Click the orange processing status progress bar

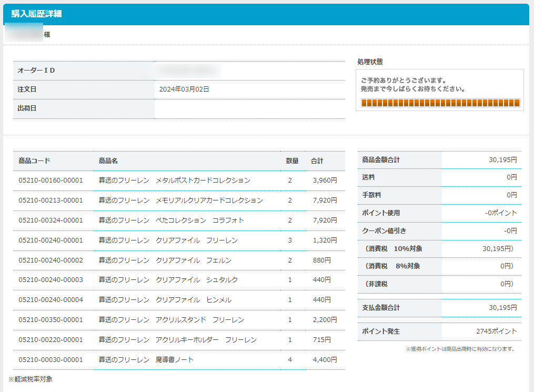coord(440,103)
